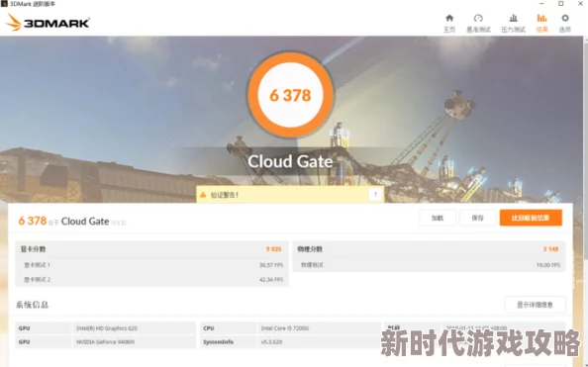Click the validation warning banner
588x367 pixels.
(x=290, y=195)
